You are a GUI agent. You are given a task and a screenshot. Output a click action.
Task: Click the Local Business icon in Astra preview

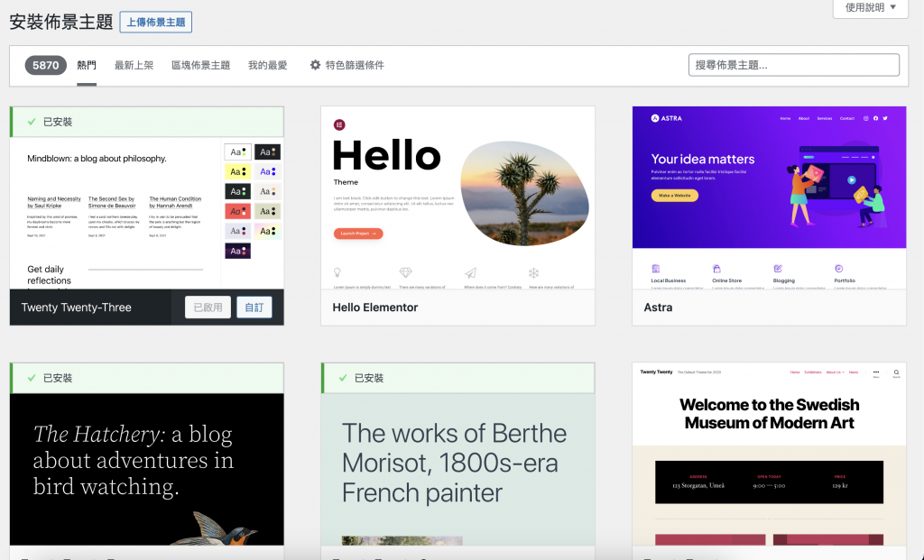click(x=656, y=269)
